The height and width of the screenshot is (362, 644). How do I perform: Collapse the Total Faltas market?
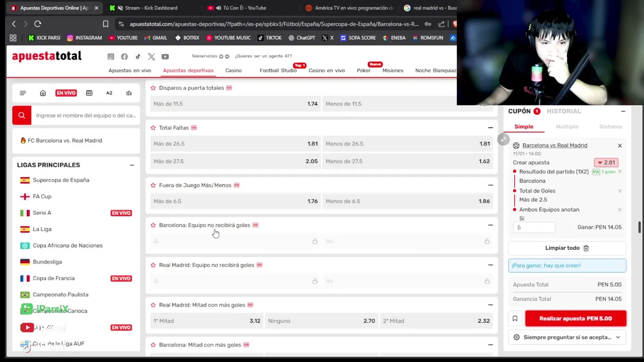pos(491,128)
